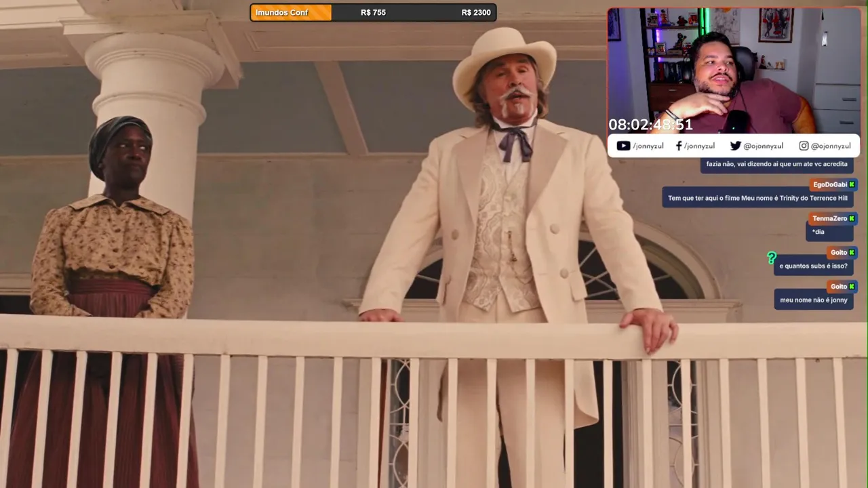The width and height of the screenshot is (868, 488).
Task: Click the R$ 2300 goal amount
Action: point(476,12)
